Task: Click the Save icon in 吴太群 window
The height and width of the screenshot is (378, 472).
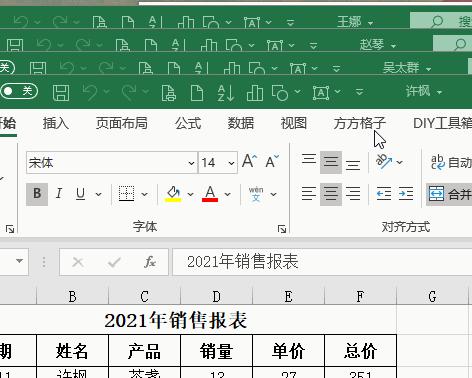Action: (x=38, y=68)
